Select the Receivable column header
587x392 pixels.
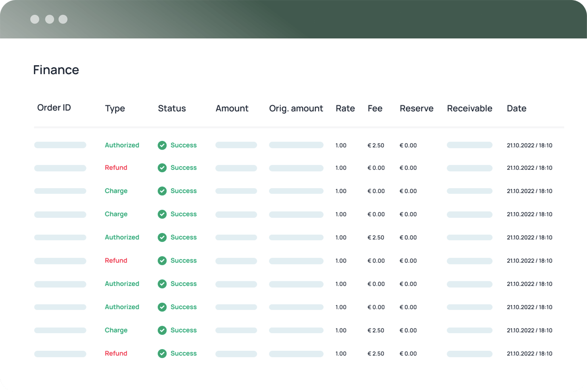point(470,108)
